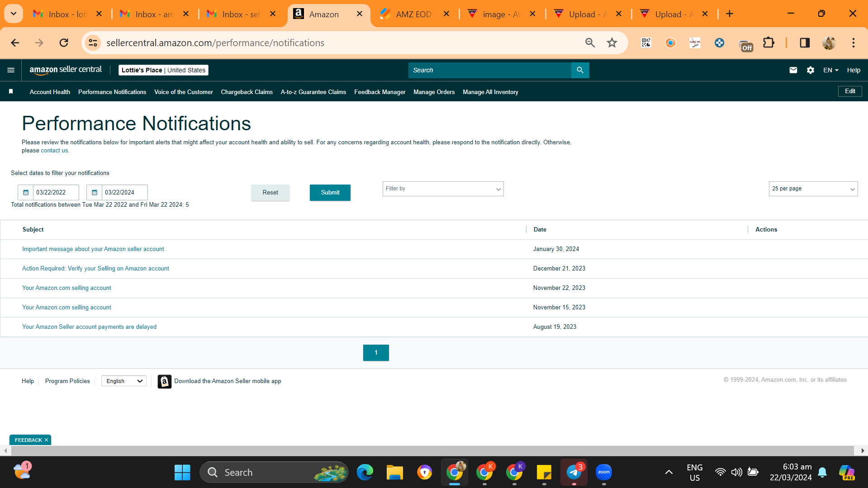Image resolution: width=868 pixels, height=488 pixels.
Task: Click the horizontal page scrollbar
Action: (432, 450)
